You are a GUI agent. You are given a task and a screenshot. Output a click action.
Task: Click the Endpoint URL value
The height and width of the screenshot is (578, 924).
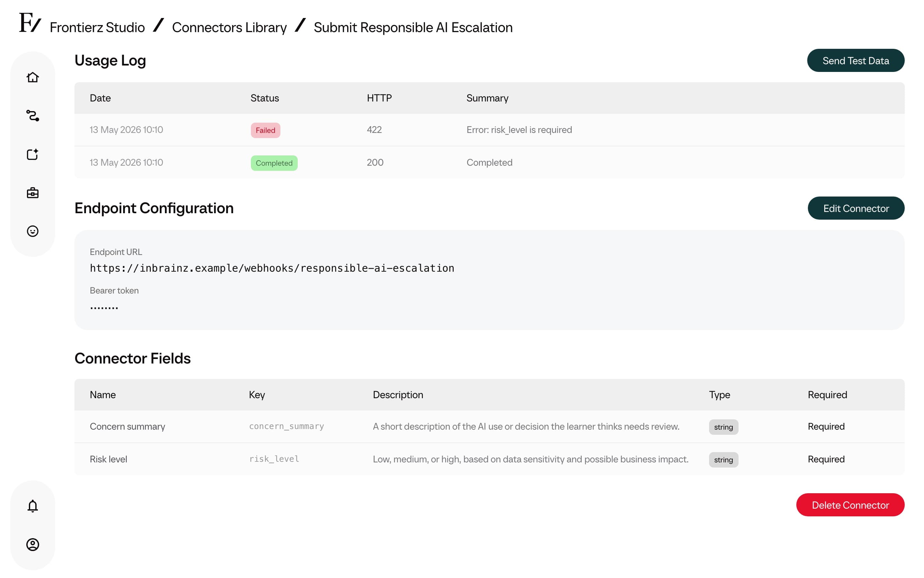coord(272,268)
